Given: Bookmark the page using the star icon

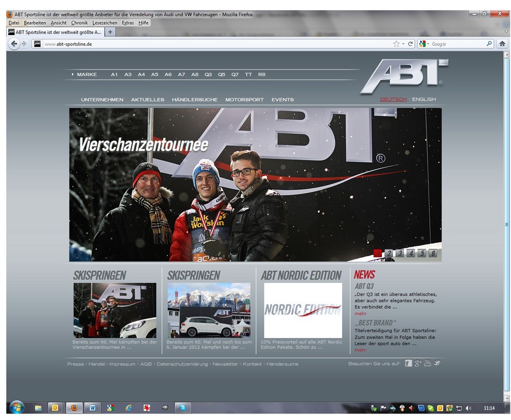Looking at the screenshot, I should (396, 44).
